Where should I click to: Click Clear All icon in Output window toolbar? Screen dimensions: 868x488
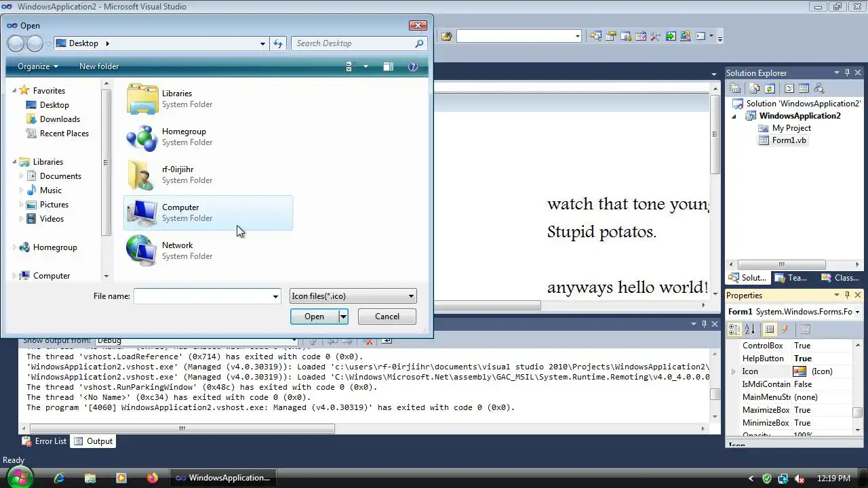click(x=367, y=340)
